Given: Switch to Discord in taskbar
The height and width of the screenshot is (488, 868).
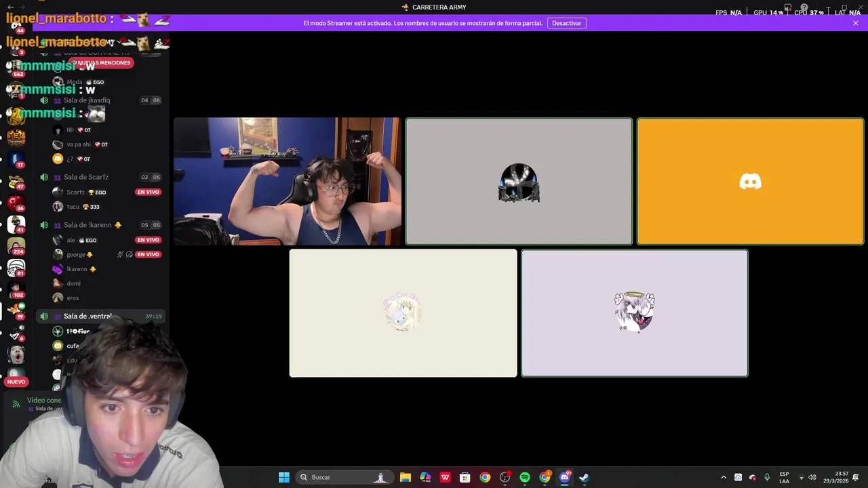Looking at the screenshot, I should point(564,477).
